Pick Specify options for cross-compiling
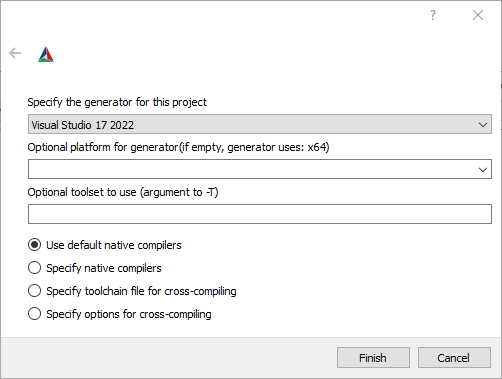This screenshot has height=379, width=502. coord(120,314)
